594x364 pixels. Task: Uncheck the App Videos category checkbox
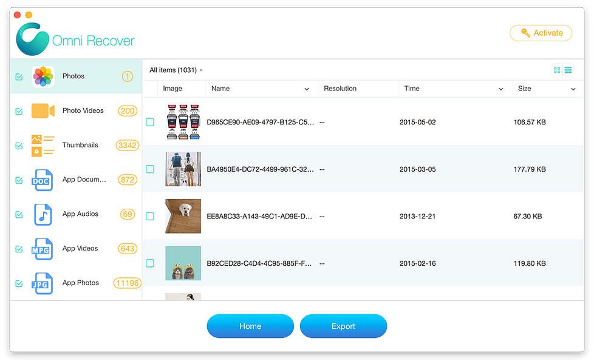19,249
